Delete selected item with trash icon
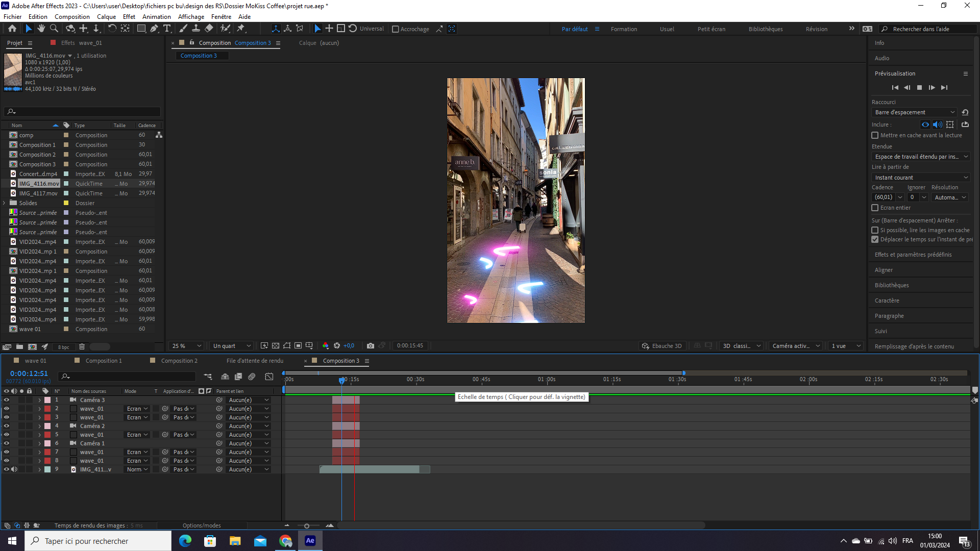The image size is (980, 551). 82,347
